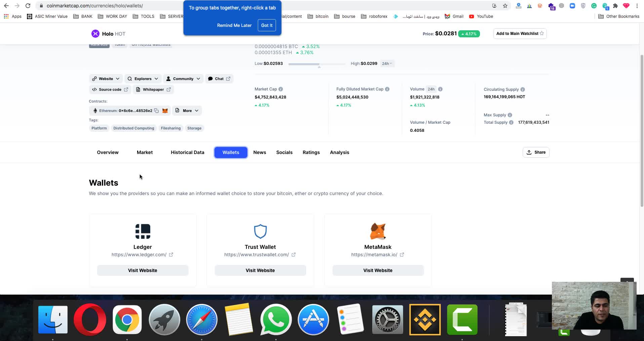Click the MetaMask fox logo
The image size is (644, 341).
click(378, 231)
